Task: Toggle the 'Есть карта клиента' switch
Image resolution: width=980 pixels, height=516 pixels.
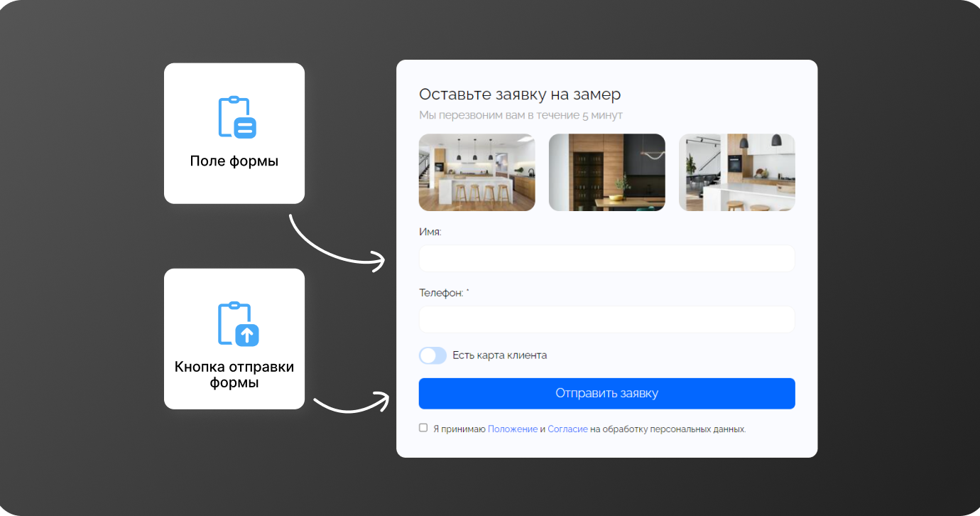Action: (432, 355)
